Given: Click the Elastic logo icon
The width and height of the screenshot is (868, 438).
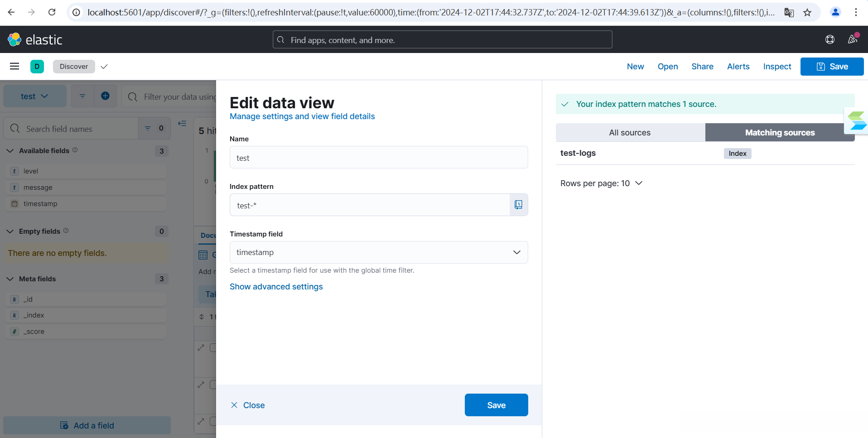Looking at the screenshot, I should [x=14, y=40].
